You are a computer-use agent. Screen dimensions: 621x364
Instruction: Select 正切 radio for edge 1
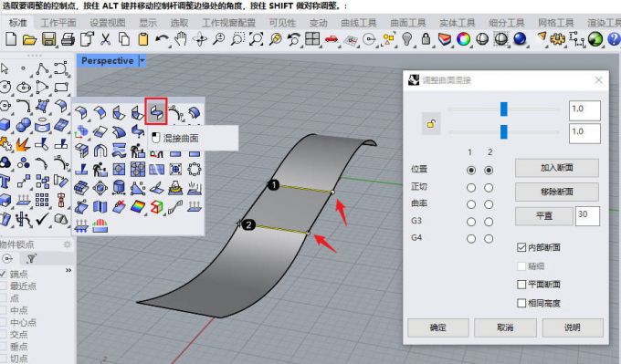(x=471, y=188)
